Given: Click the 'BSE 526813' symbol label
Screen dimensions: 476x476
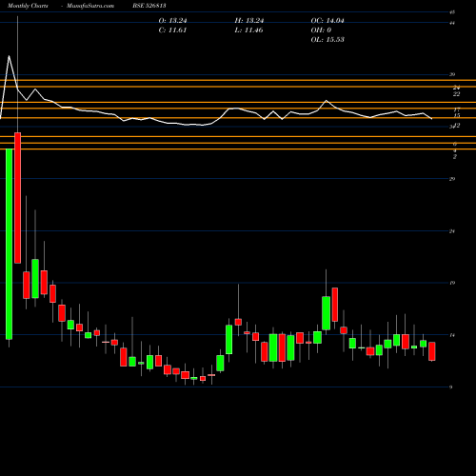Looking at the screenshot, I should [149, 6].
